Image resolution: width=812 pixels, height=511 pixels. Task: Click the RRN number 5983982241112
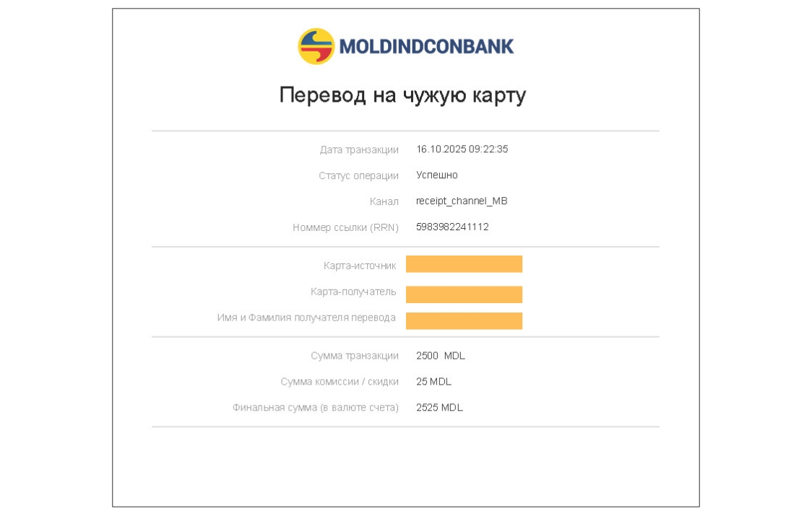(452, 227)
